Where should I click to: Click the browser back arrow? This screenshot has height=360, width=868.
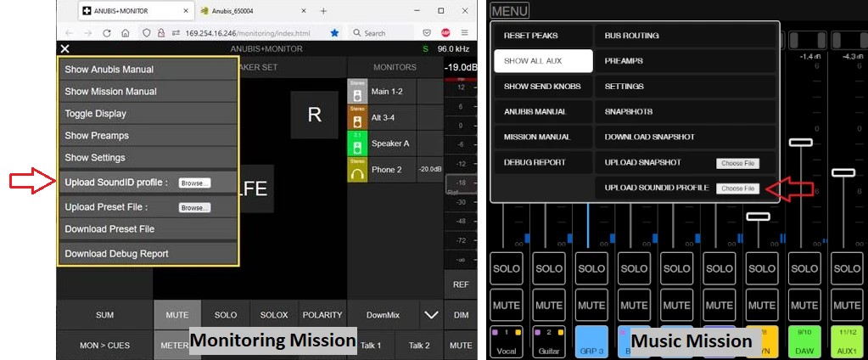tap(69, 33)
